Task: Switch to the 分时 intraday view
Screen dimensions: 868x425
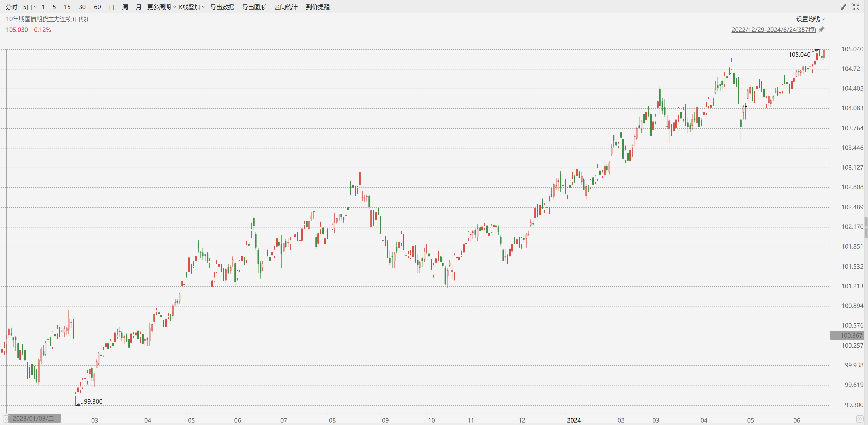Action: (x=12, y=7)
